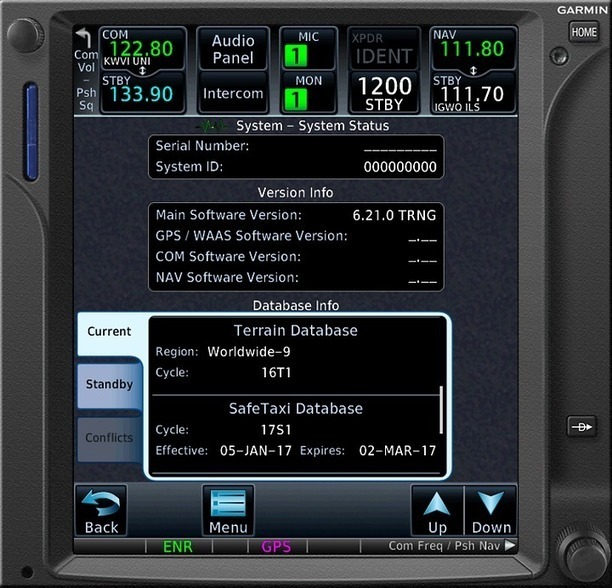Tap the XPDR IDENT button
This screenshot has height=588, width=612.
[384, 48]
